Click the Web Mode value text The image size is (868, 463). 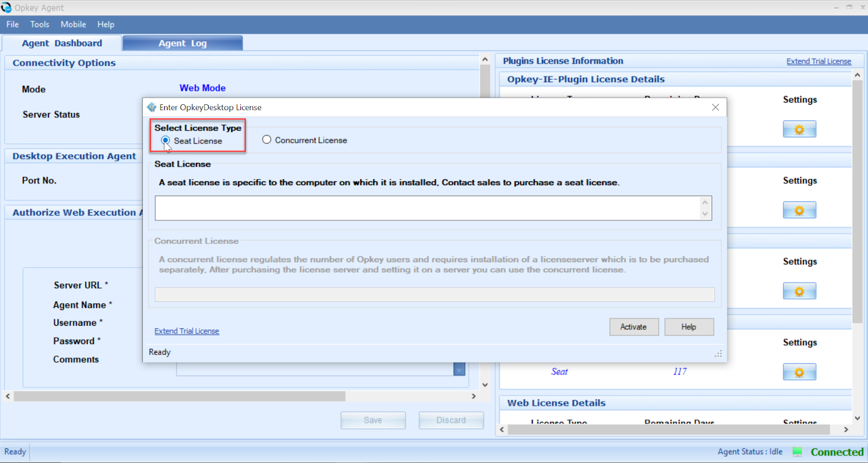click(202, 88)
